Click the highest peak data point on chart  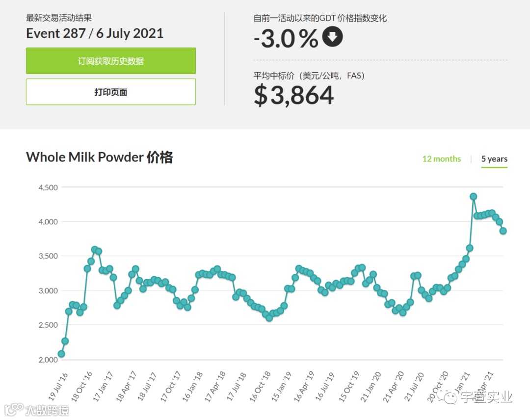point(473,196)
